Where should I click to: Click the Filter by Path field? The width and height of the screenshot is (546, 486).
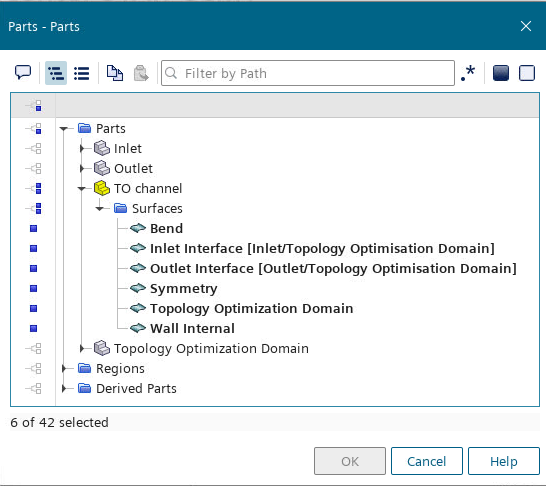tap(308, 73)
